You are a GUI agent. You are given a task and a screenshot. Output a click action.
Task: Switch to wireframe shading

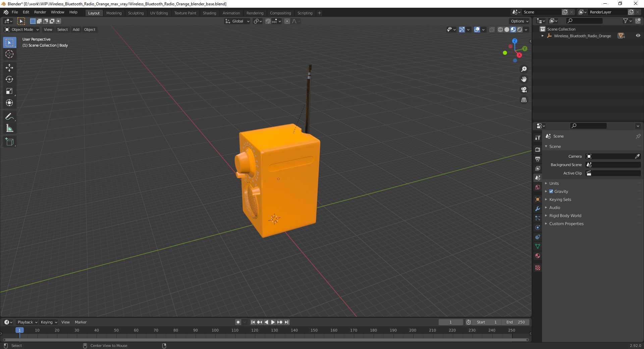click(x=500, y=30)
